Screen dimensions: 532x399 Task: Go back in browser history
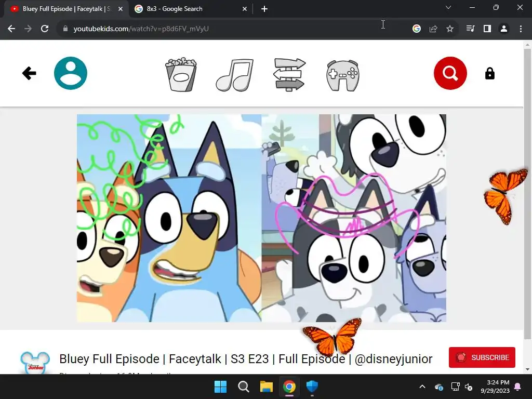(11, 29)
